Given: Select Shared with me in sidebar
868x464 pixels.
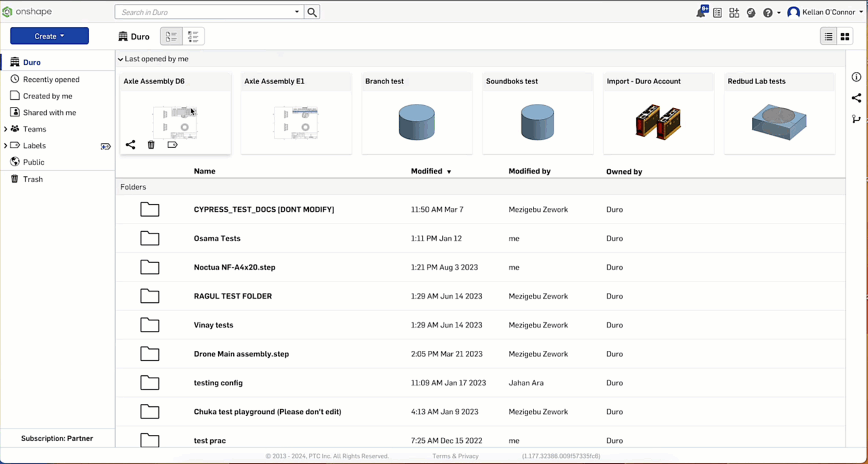Looking at the screenshot, I should point(49,113).
